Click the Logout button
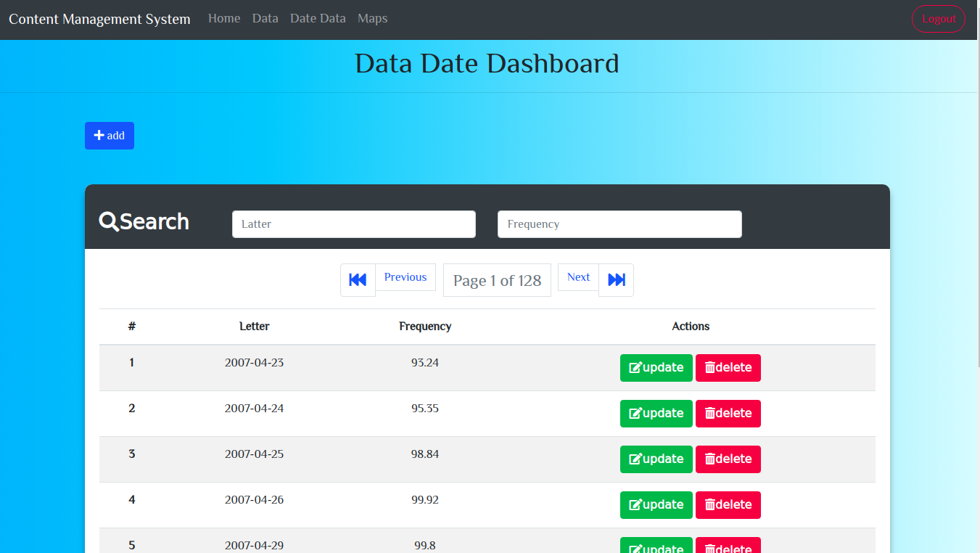The image size is (980, 553). pos(938,19)
